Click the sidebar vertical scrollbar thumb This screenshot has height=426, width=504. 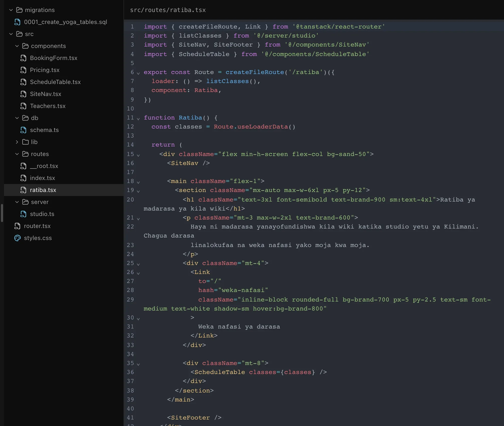pos(2,213)
